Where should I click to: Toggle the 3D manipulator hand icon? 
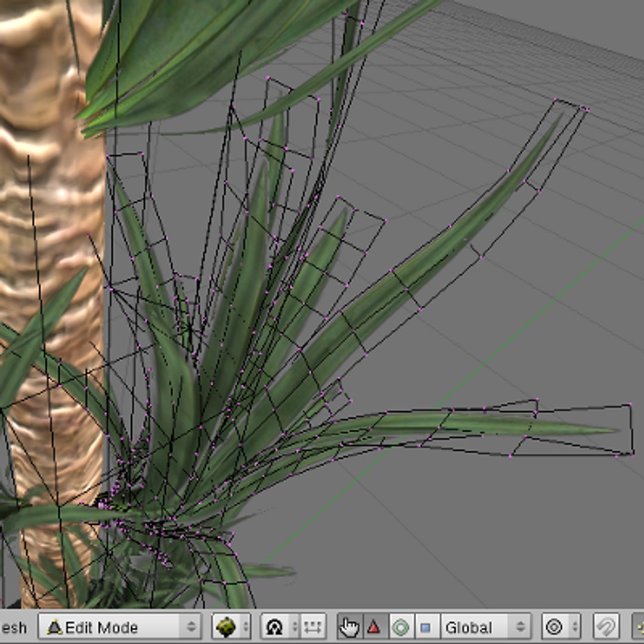click(x=349, y=627)
